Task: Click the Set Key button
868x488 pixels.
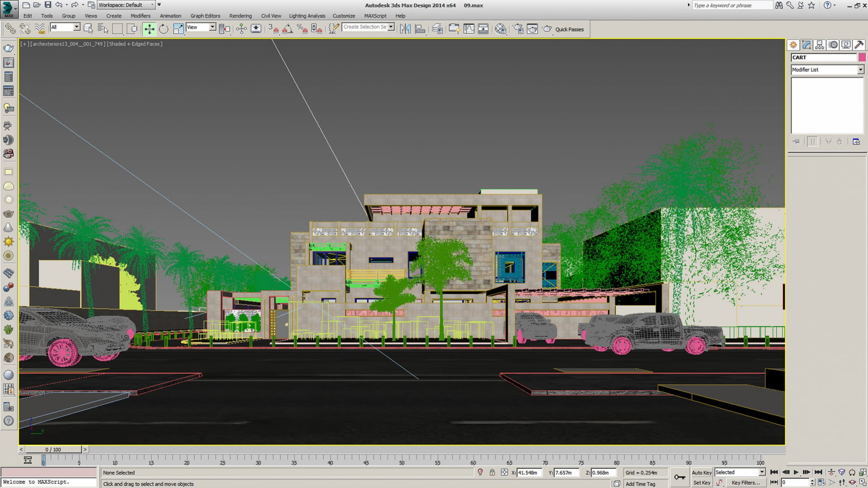Action: coord(701,483)
